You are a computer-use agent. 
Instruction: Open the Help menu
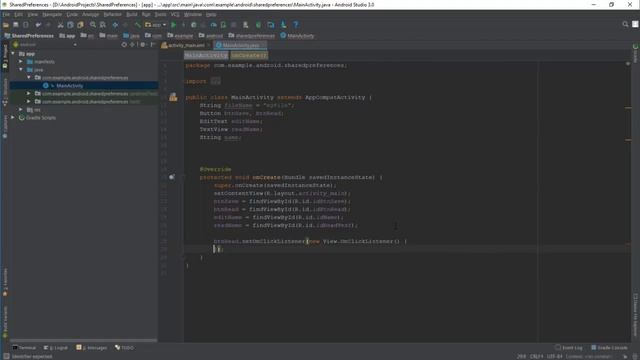[211, 14]
